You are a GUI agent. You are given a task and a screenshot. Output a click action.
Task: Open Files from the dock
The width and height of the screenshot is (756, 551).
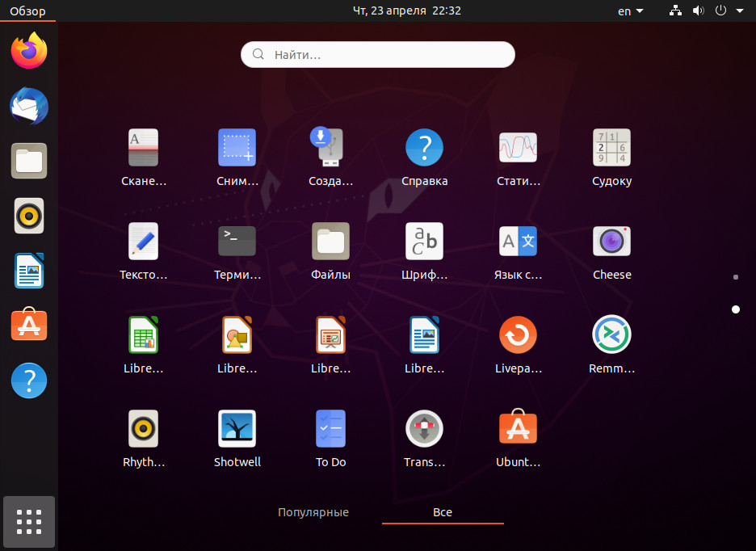29,161
